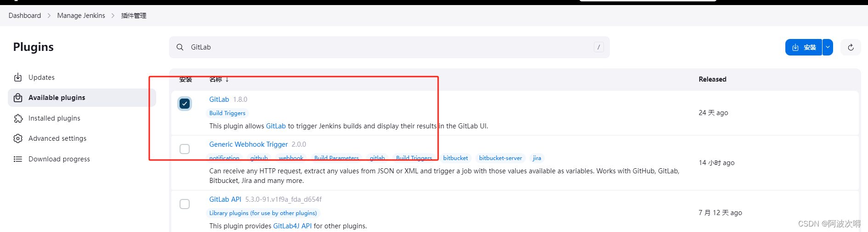
Task: Uncheck the GitLab 1.8.0 plugin checkbox
Action: pyautogui.click(x=185, y=104)
